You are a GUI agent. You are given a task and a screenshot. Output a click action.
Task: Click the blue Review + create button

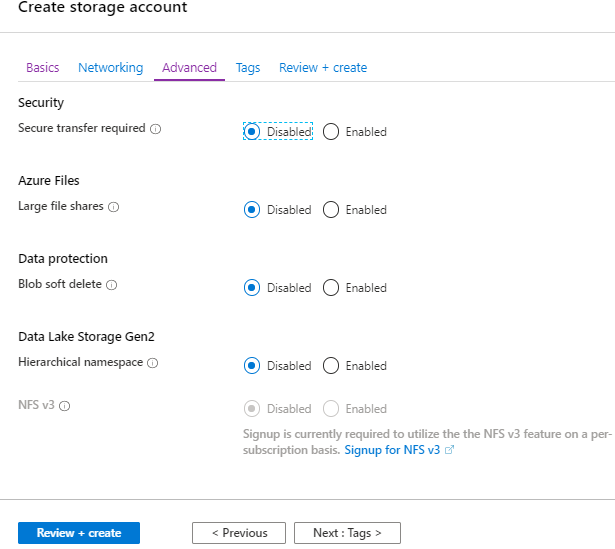(79, 533)
